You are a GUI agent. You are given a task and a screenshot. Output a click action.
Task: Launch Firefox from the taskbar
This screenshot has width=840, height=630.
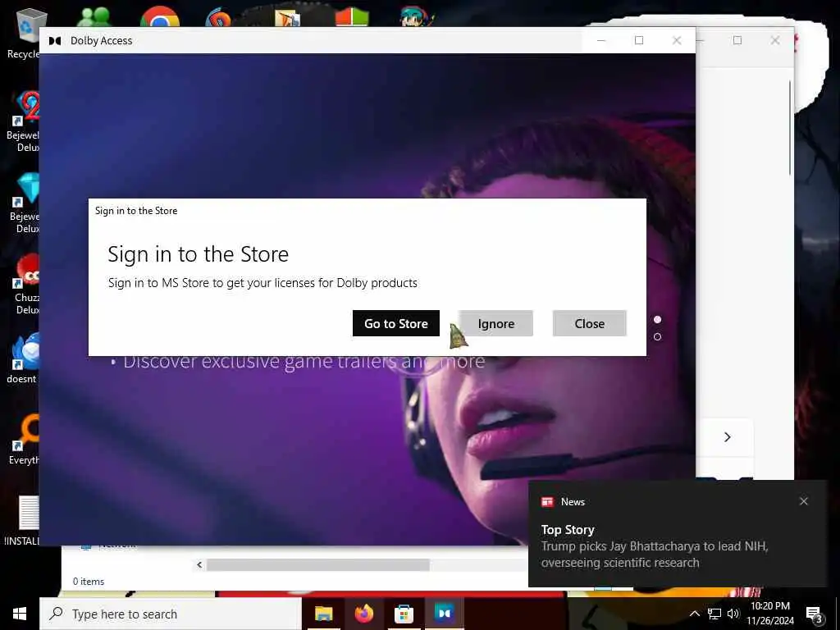point(363,614)
